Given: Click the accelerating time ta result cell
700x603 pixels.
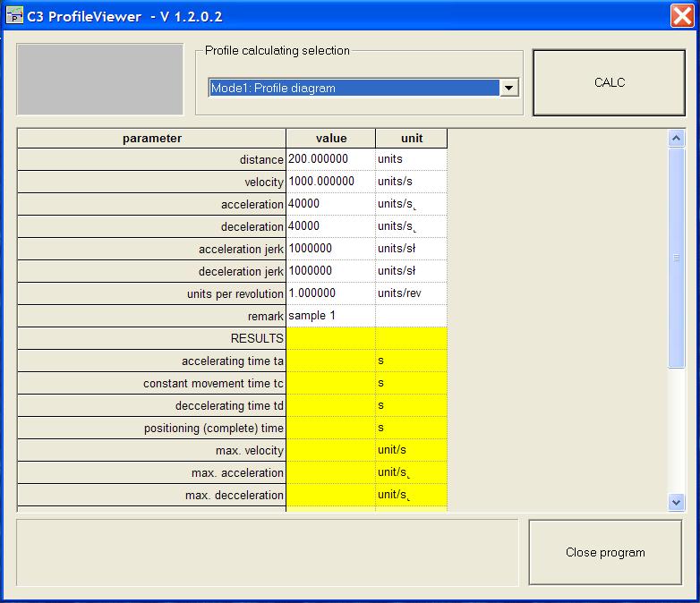Looking at the screenshot, I should click(x=331, y=361).
